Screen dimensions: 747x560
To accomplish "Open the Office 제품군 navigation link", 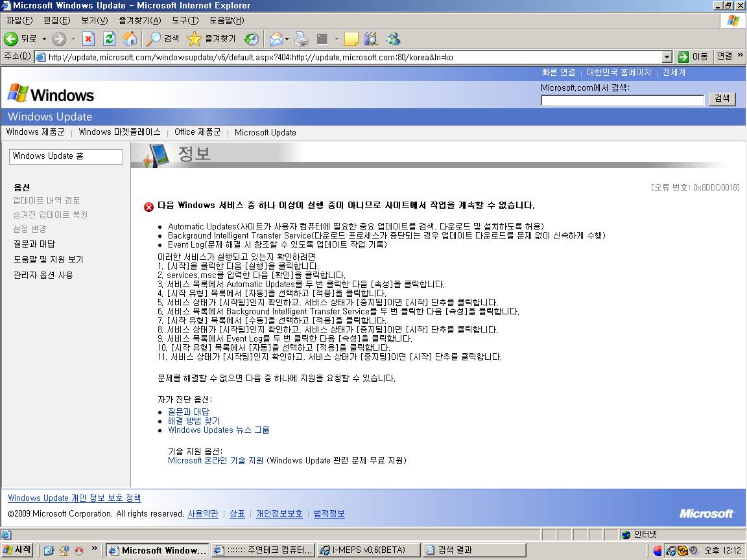I will point(198,132).
